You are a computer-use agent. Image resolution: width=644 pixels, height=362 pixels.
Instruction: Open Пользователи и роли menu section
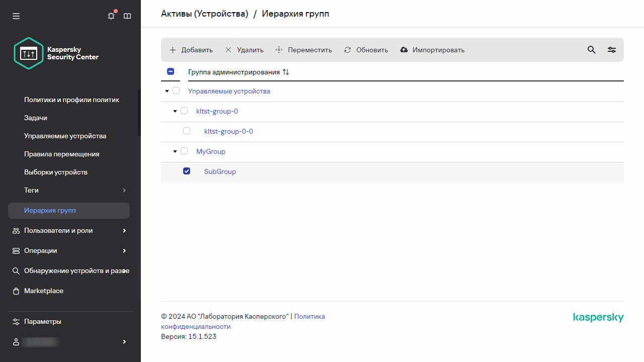point(58,230)
